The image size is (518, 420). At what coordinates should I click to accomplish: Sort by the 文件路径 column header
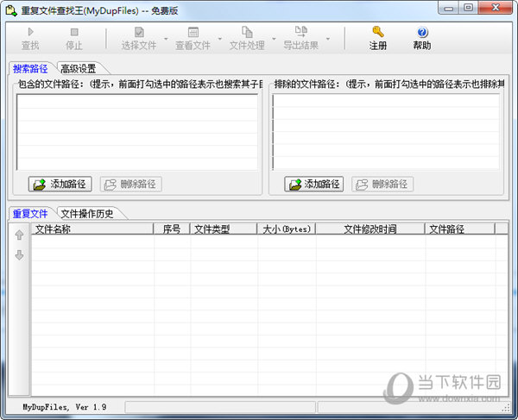click(460, 229)
